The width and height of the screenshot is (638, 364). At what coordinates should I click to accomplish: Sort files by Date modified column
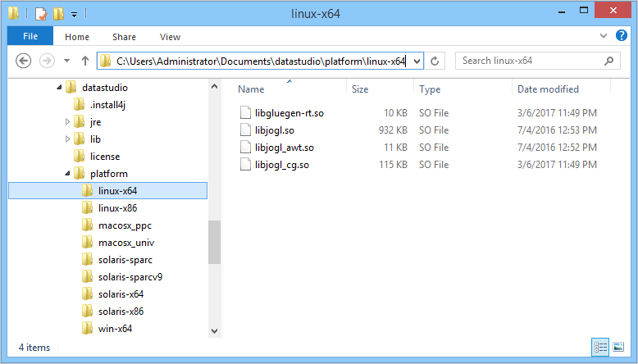[548, 89]
